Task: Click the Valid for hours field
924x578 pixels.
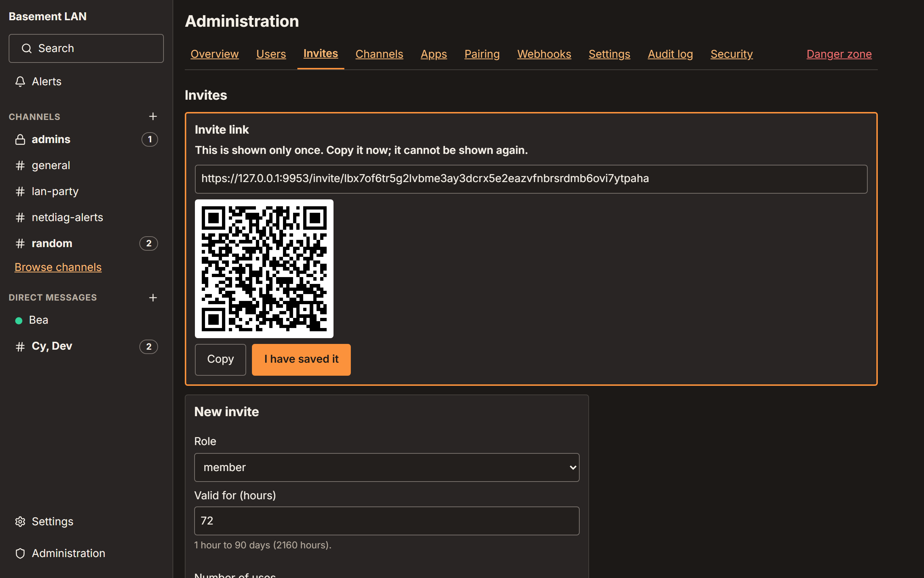Action: pyautogui.click(x=387, y=521)
